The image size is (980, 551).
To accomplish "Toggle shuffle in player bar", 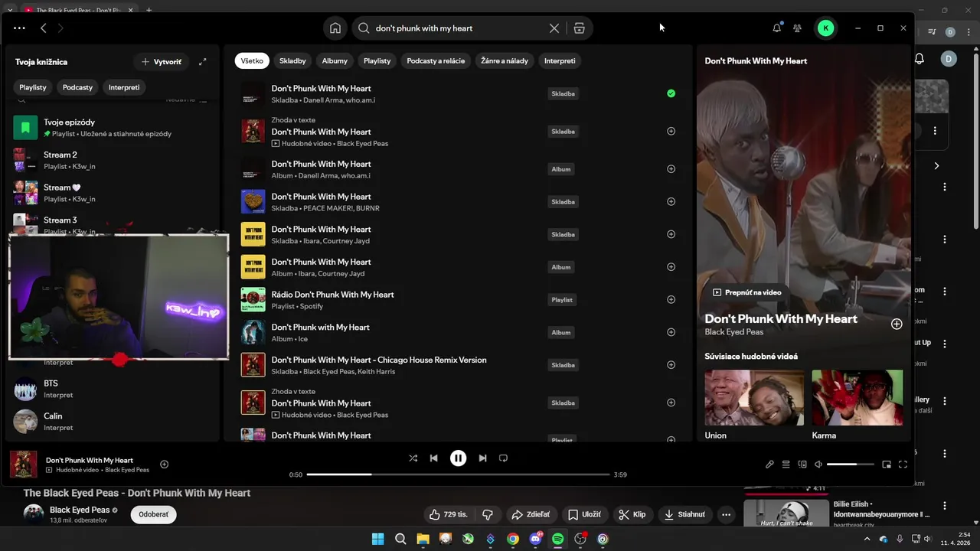I will click(413, 458).
